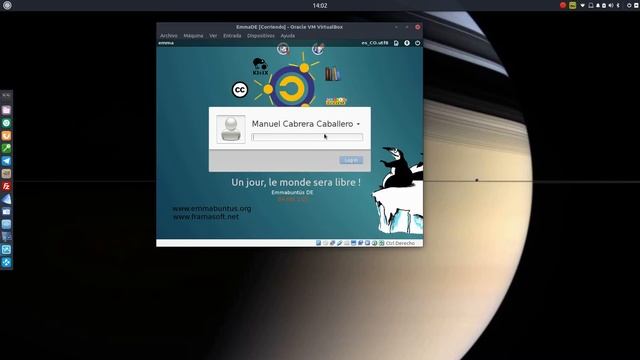Click the orange icon in the left dock
The height and width of the screenshot is (360, 640).
point(6,136)
